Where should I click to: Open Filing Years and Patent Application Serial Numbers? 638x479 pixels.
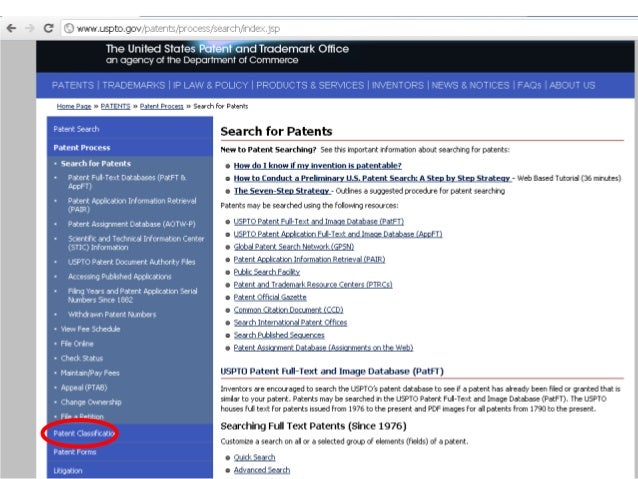point(133,295)
